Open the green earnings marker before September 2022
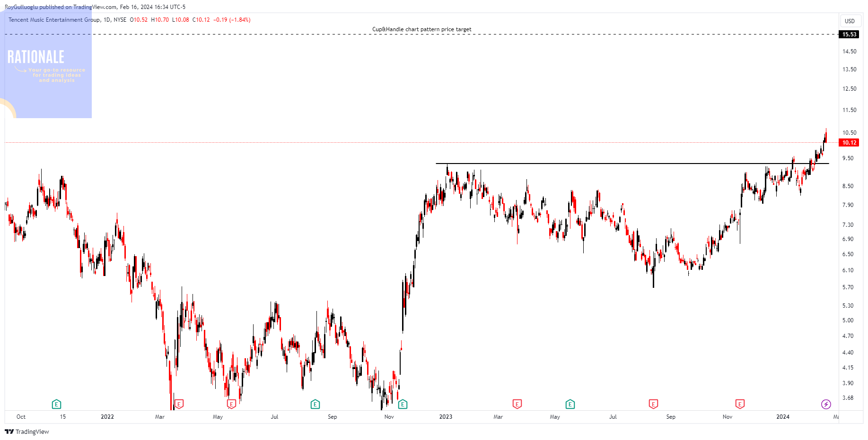 (x=315, y=404)
